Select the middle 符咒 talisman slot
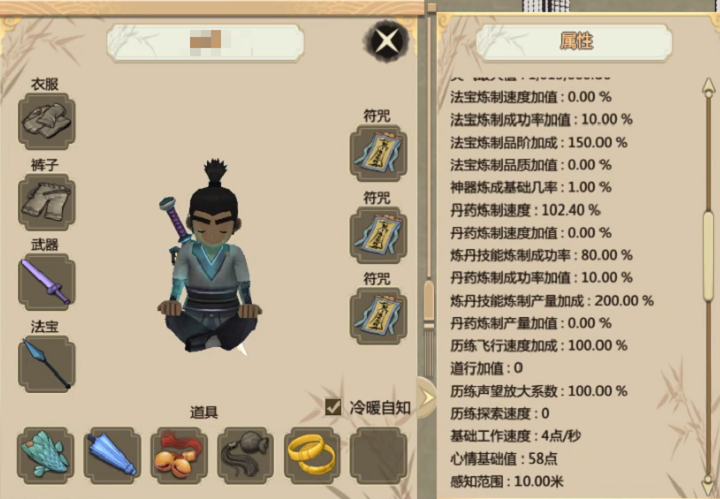 click(x=378, y=235)
